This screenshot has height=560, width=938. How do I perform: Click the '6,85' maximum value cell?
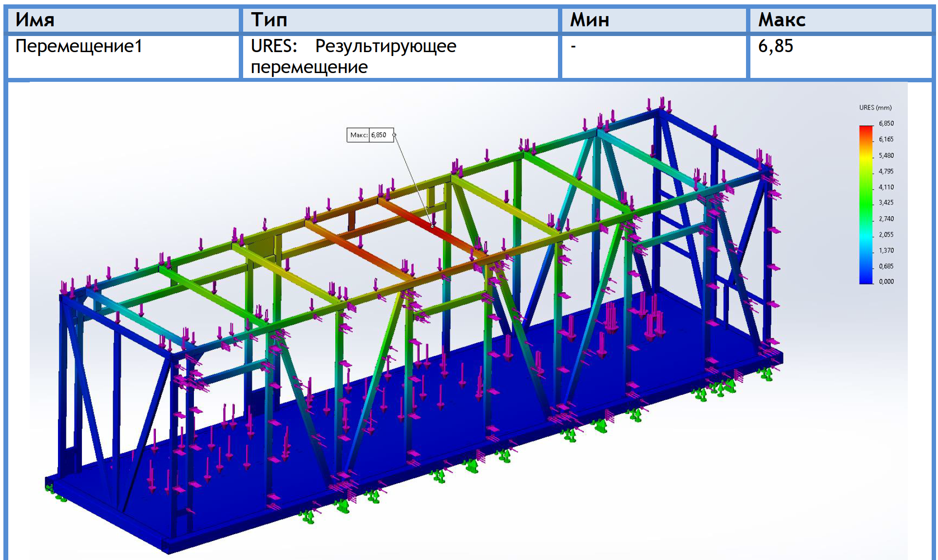775,46
